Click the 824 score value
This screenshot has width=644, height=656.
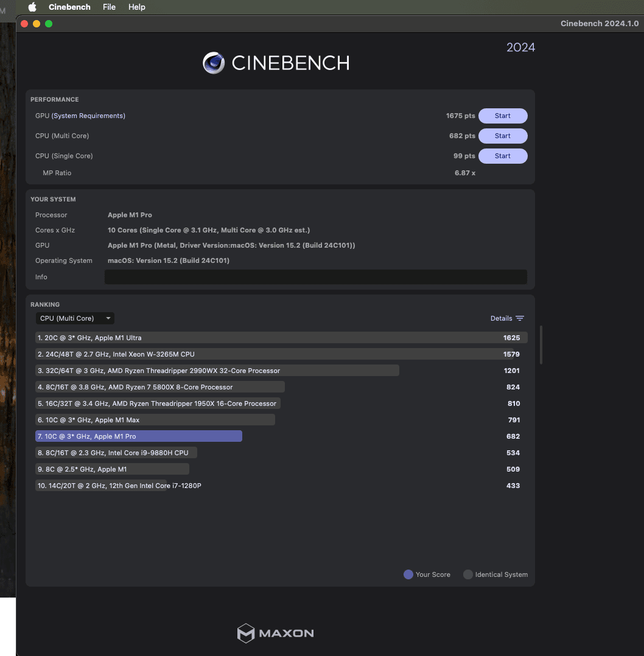[513, 387]
